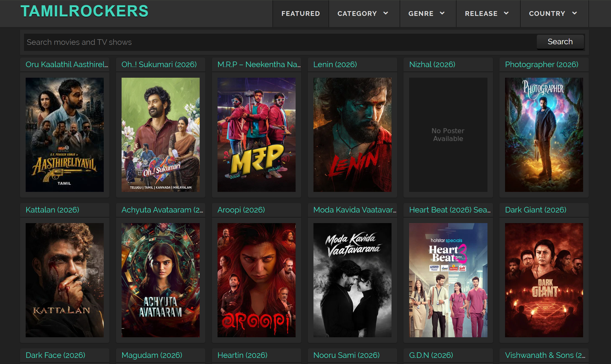This screenshot has height=364, width=611.
Task: Select the MRP movie poster
Action: (257, 135)
